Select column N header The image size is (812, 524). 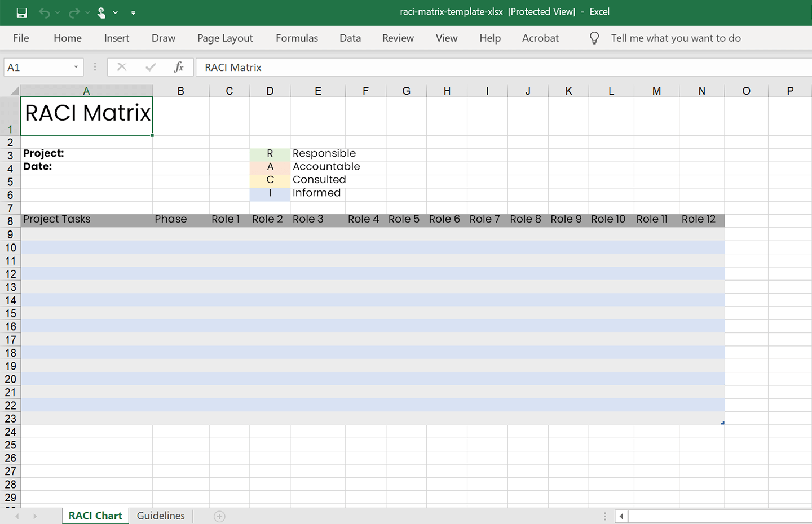point(702,91)
